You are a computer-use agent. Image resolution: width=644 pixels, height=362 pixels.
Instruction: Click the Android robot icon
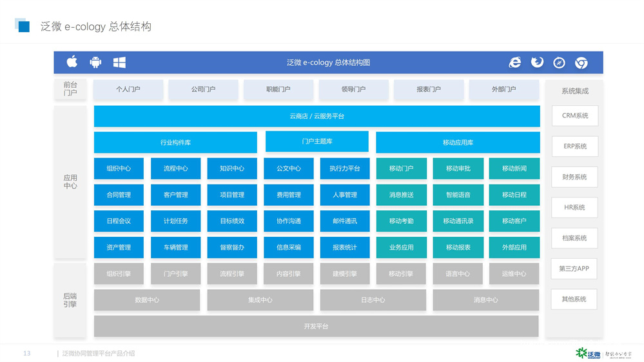[x=95, y=63]
